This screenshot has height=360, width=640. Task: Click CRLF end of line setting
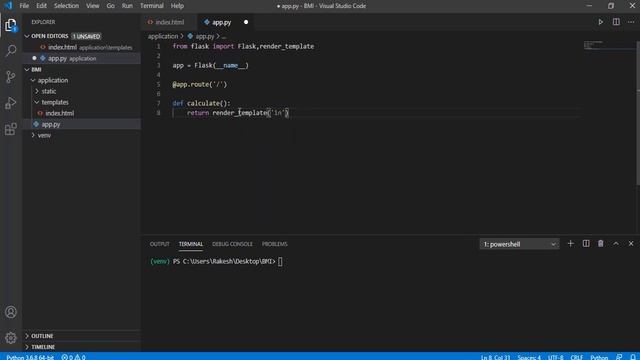pyautogui.click(x=576, y=357)
